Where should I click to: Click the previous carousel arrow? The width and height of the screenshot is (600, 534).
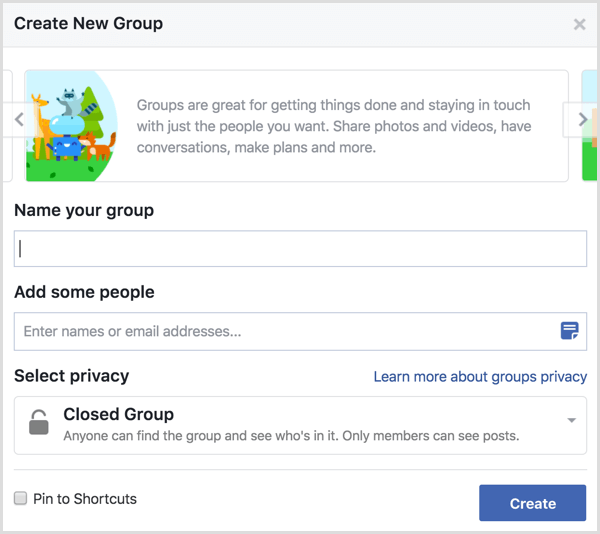pos(19,120)
